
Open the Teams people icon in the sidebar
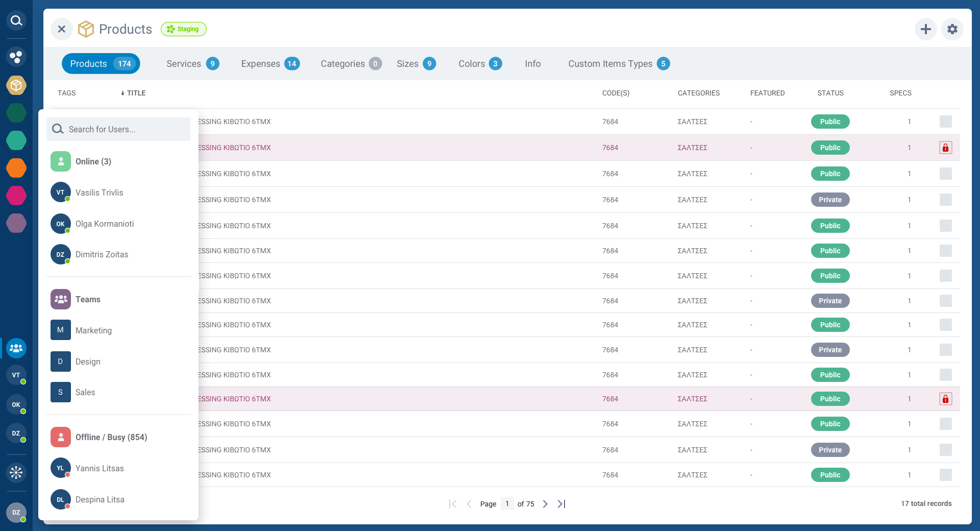point(16,348)
